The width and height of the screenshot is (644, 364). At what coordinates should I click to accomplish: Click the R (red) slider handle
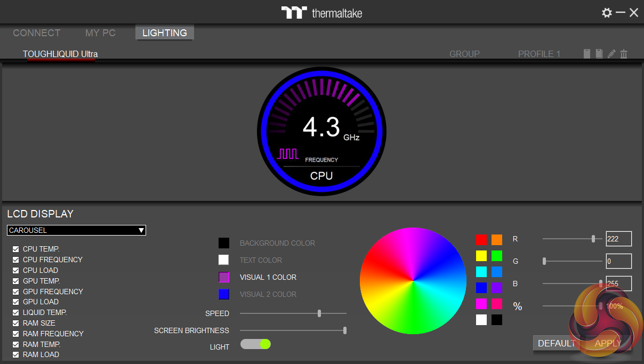pos(593,239)
